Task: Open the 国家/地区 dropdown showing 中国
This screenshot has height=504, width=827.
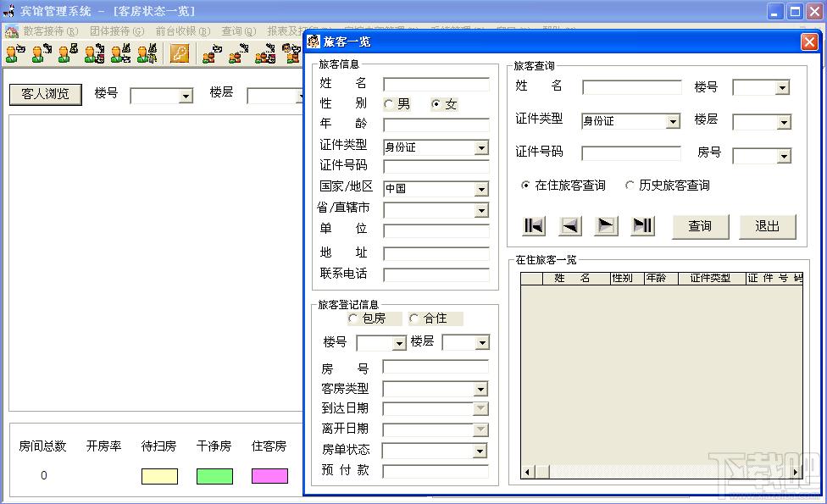Action: (x=481, y=189)
